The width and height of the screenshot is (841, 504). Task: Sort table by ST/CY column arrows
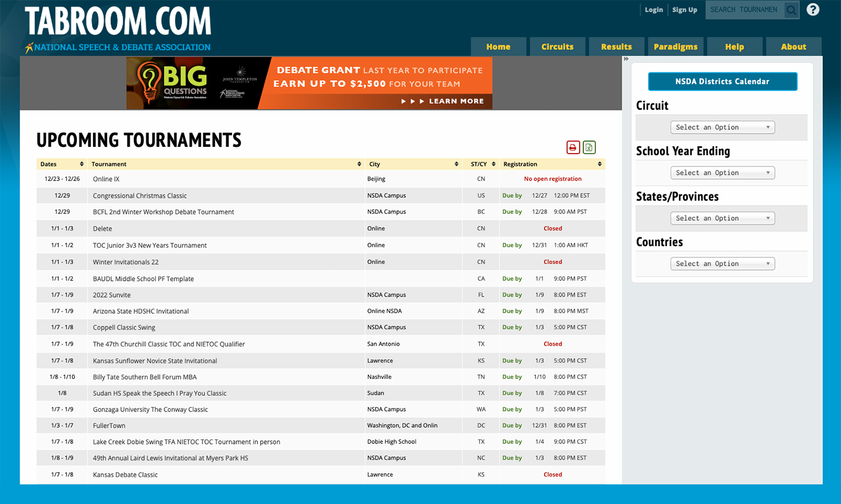tap(493, 164)
